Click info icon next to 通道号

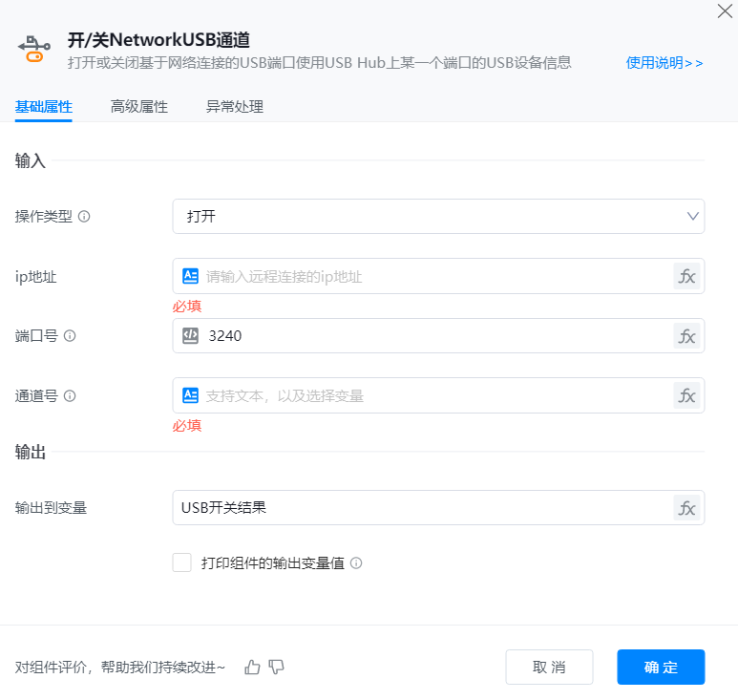tap(70, 395)
